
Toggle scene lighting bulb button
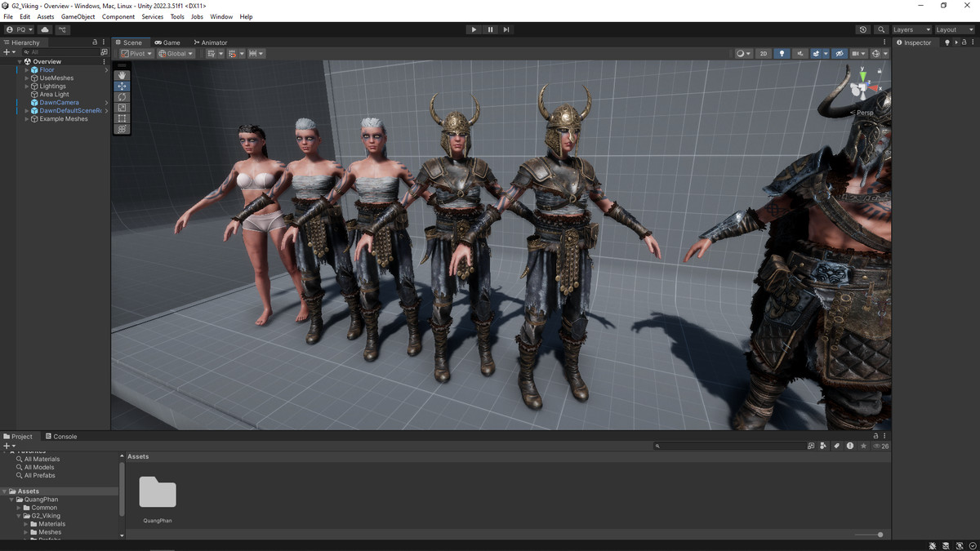(x=782, y=54)
